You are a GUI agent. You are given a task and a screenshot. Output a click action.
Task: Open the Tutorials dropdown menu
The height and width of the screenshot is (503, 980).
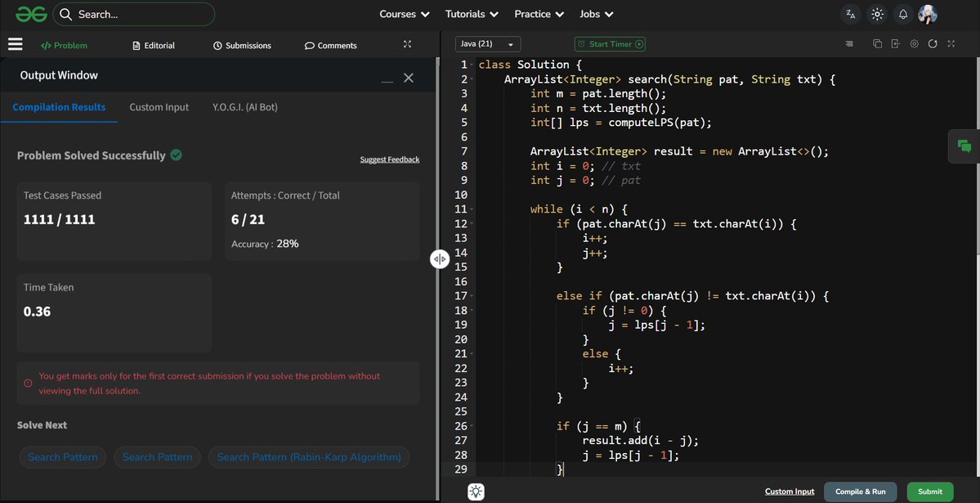tap(472, 14)
